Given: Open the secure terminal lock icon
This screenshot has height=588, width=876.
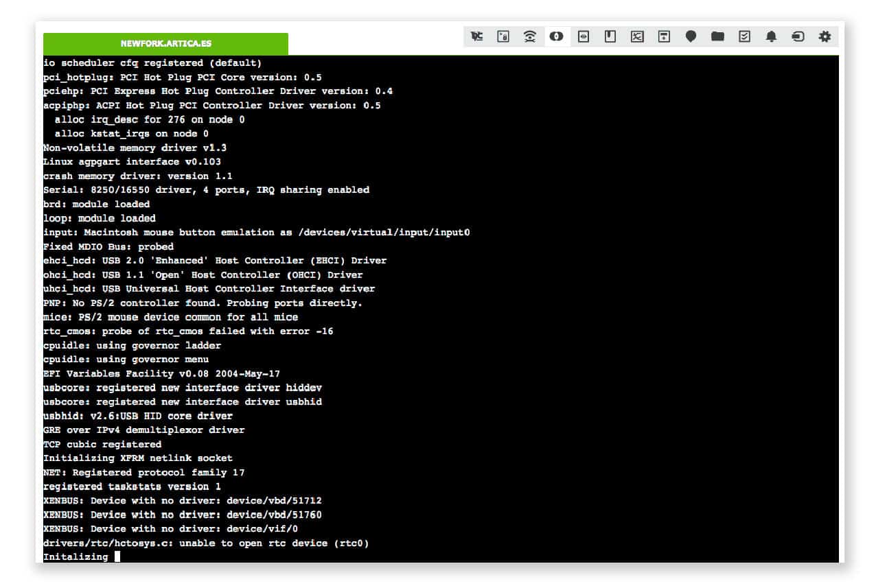Looking at the screenshot, I should pos(503,36).
